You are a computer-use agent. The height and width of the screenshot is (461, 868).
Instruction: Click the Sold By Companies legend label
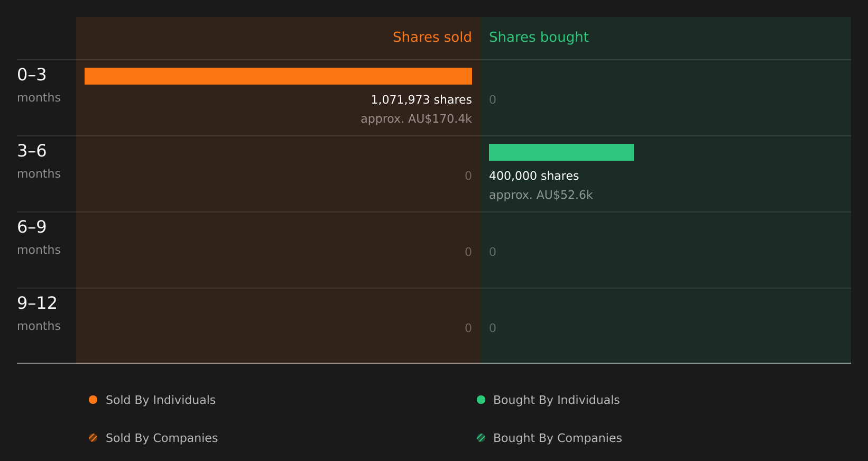[x=162, y=438]
